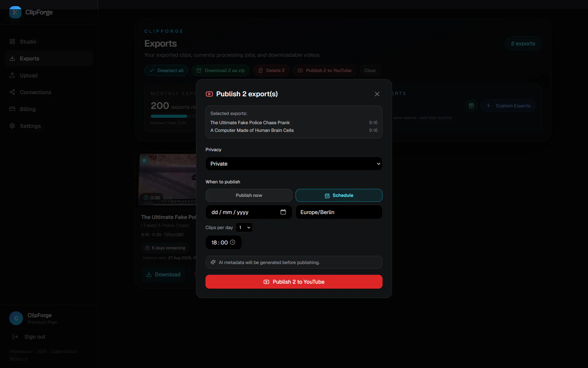Viewport: 588px width, 368px height.
Task: Close the Publish exports dialog
Action: point(377,94)
